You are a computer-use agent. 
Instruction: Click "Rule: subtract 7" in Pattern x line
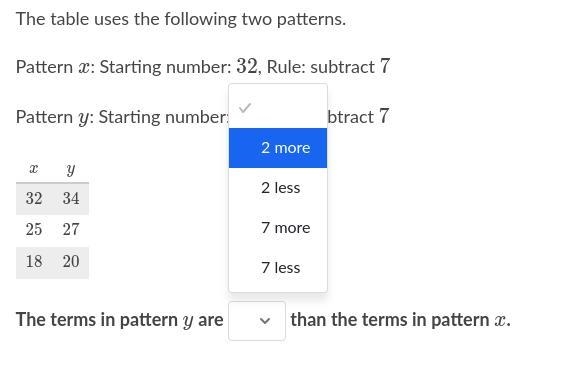tap(328, 67)
